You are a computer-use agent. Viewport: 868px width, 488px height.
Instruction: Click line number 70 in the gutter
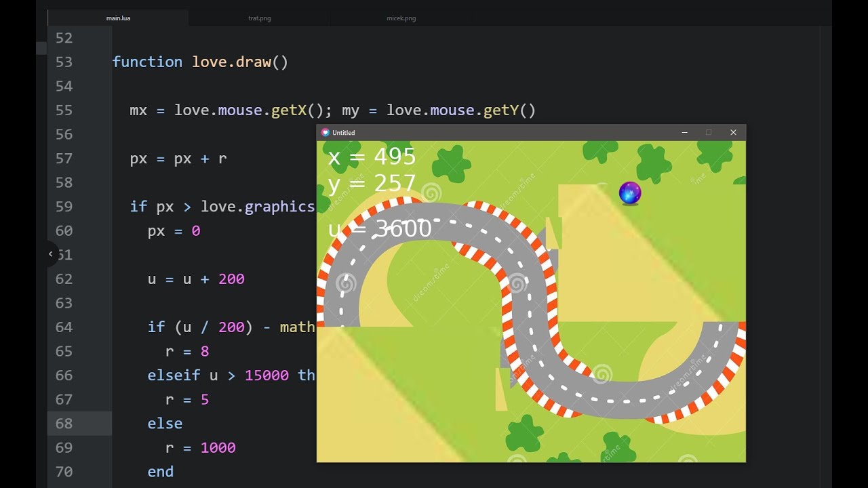pyautogui.click(x=64, y=472)
